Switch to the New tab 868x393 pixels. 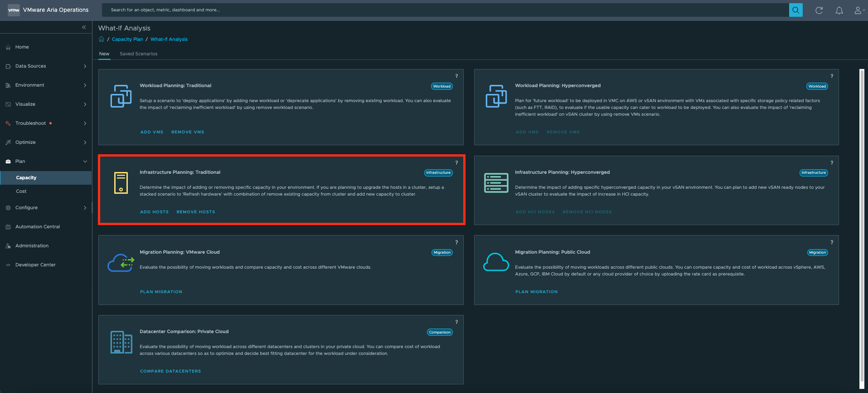point(104,54)
